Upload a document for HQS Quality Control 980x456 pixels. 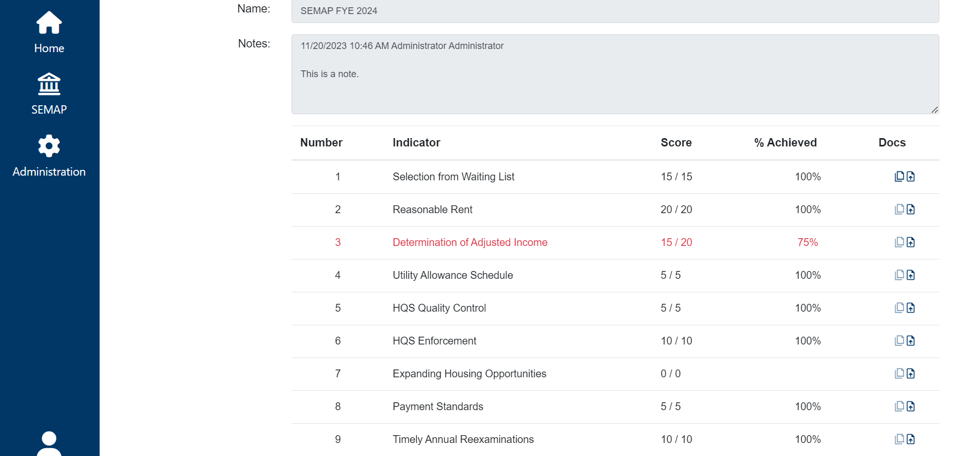[911, 308]
